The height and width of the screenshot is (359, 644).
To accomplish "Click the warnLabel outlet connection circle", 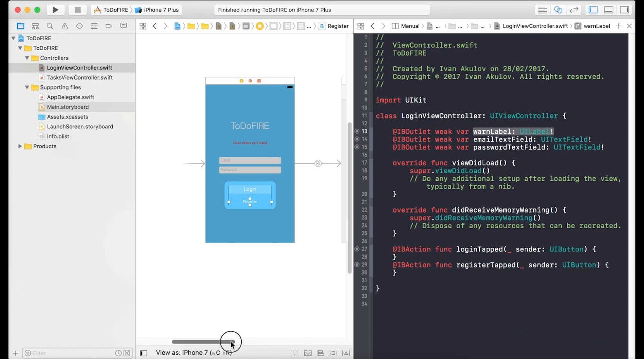I will [x=357, y=131].
